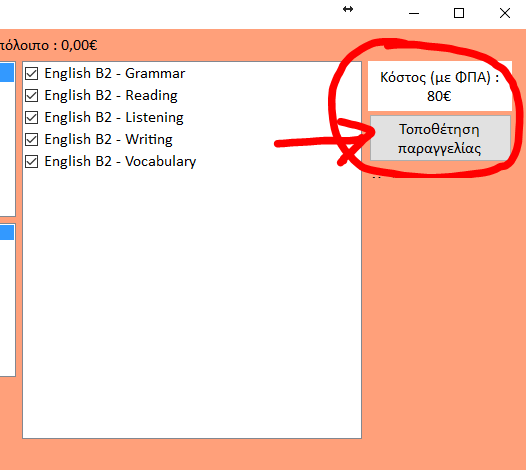
Task: Click the Τοποθέτηση παραγγελίας button
Action: [440, 138]
